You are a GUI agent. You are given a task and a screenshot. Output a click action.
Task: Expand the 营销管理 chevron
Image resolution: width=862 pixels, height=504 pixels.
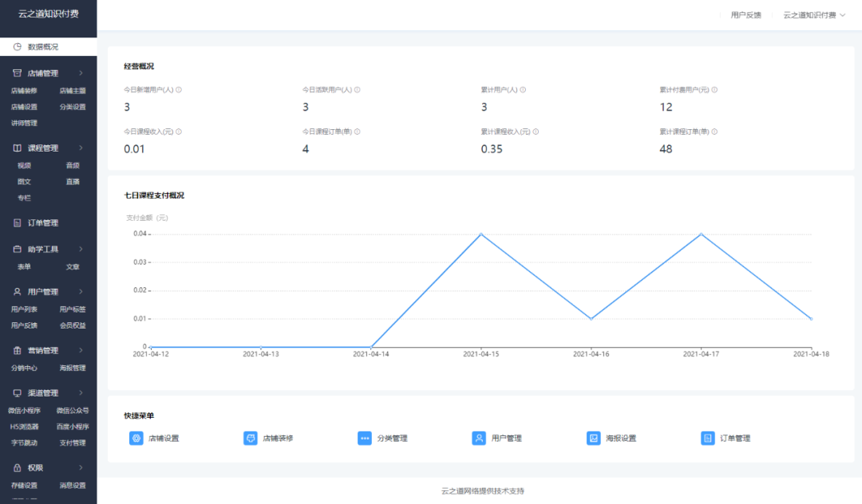tap(81, 350)
